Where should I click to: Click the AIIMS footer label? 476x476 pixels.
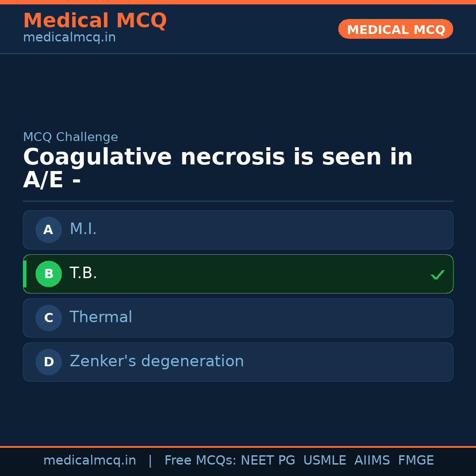coord(372,460)
